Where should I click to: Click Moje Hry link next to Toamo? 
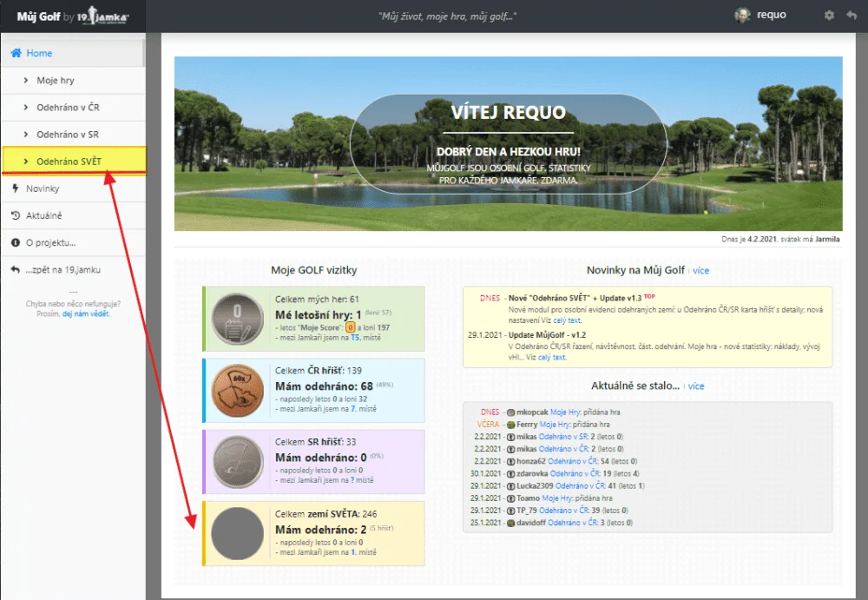tap(557, 498)
